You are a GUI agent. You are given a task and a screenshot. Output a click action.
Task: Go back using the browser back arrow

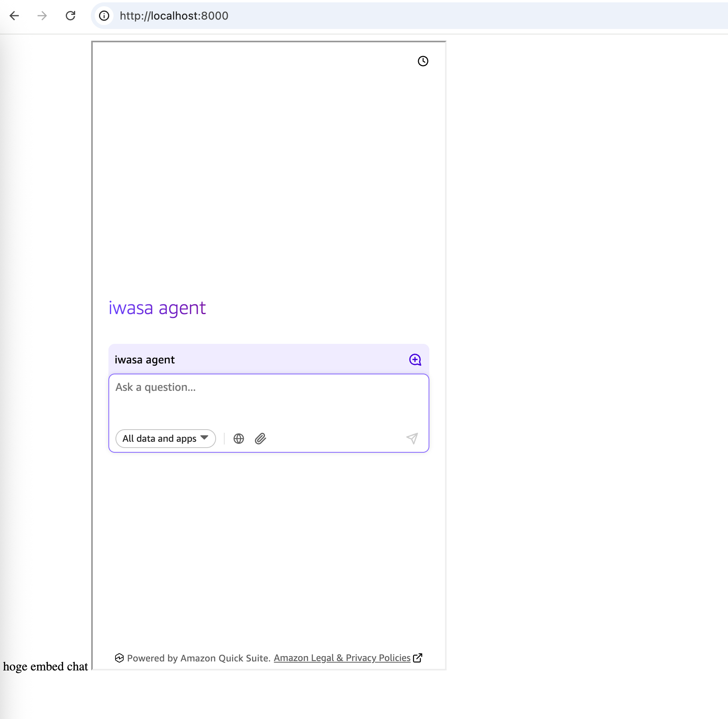14,16
